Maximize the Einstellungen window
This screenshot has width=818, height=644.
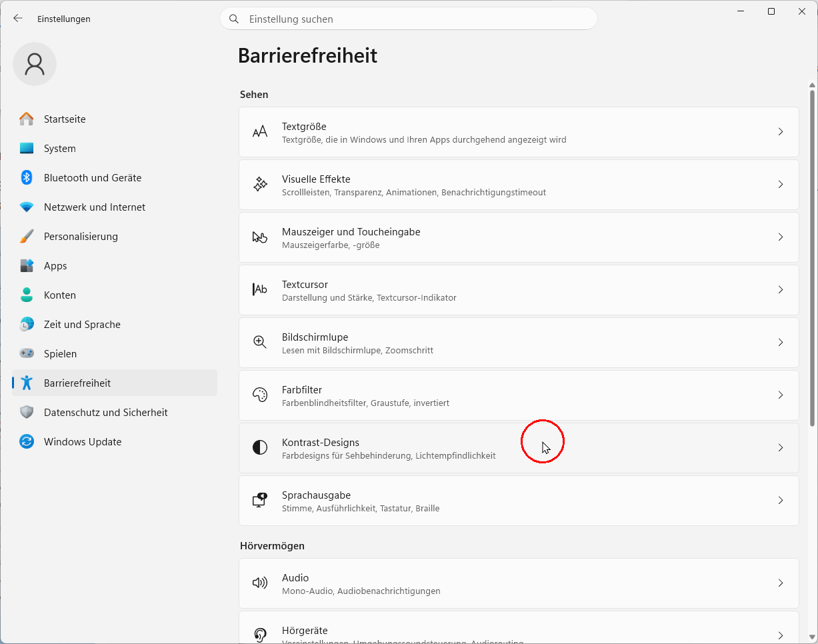pos(771,11)
